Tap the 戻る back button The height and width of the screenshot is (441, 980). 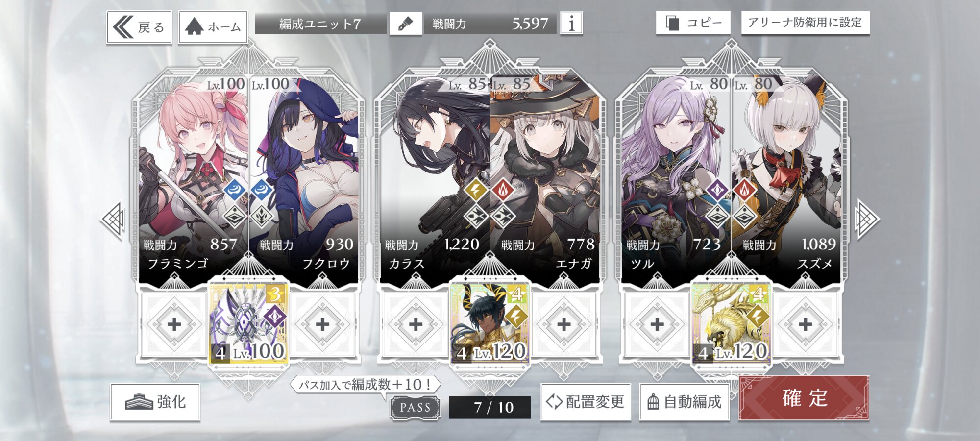[x=139, y=26]
